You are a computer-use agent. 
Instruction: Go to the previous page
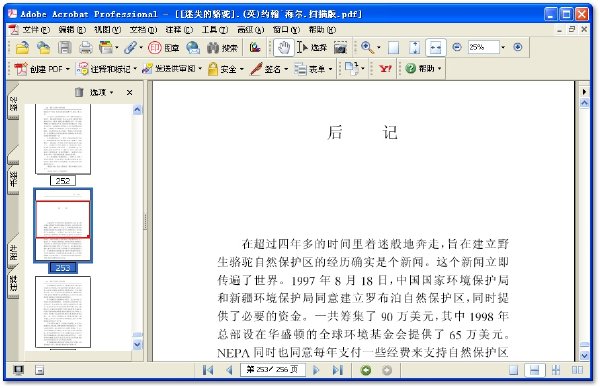pyautogui.click(x=229, y=370)
